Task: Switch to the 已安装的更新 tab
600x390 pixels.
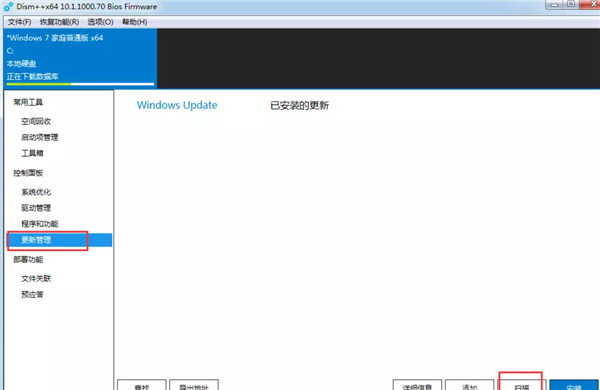Action: coord(299,106)
